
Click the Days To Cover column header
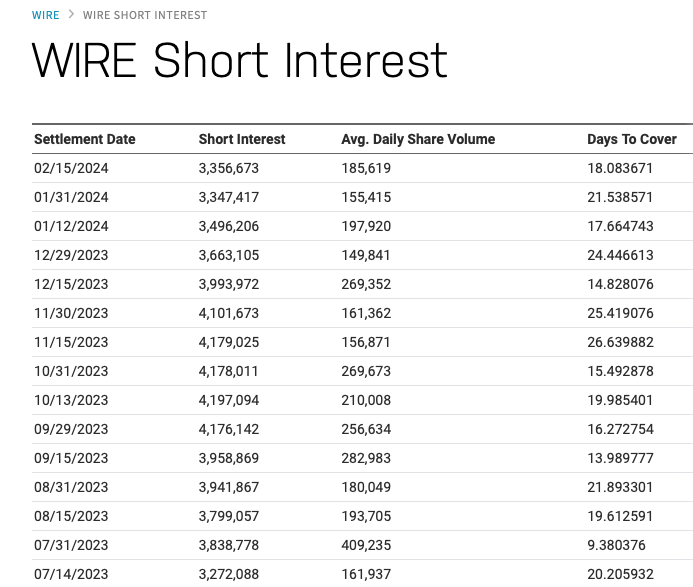coord(632,139)
